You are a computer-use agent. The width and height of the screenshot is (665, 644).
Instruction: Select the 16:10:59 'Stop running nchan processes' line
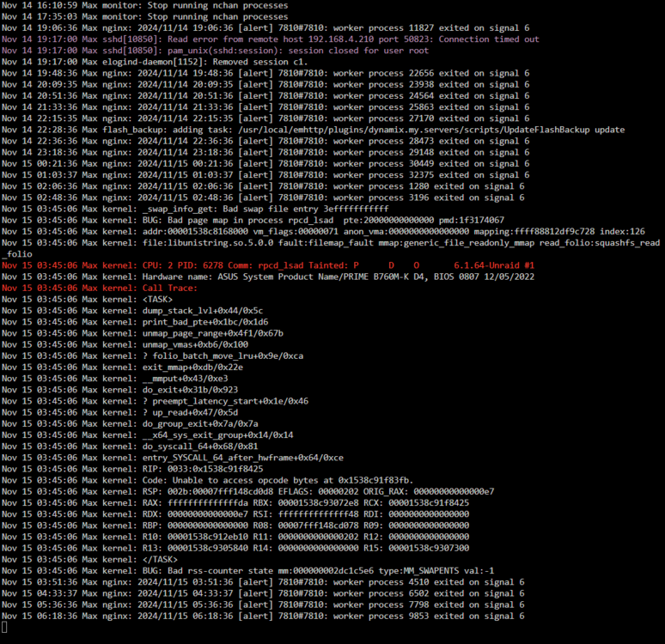click(144, 5)
